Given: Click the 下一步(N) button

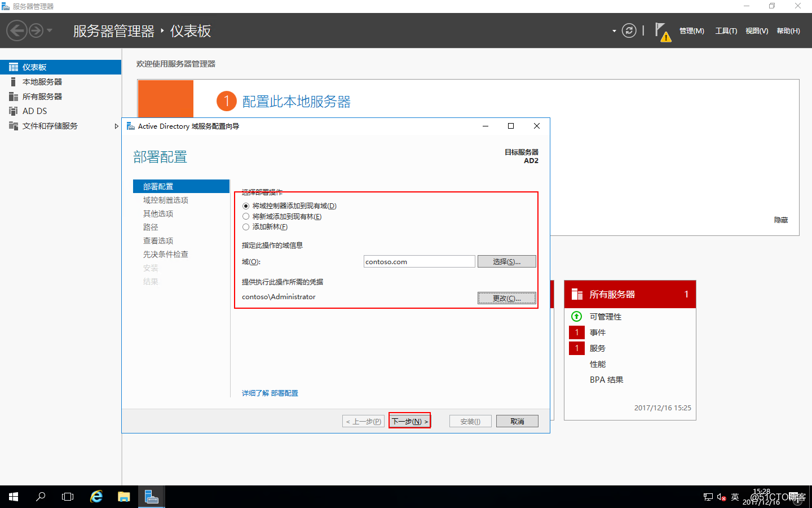Looking at the screenshot, I should (410, 421).
